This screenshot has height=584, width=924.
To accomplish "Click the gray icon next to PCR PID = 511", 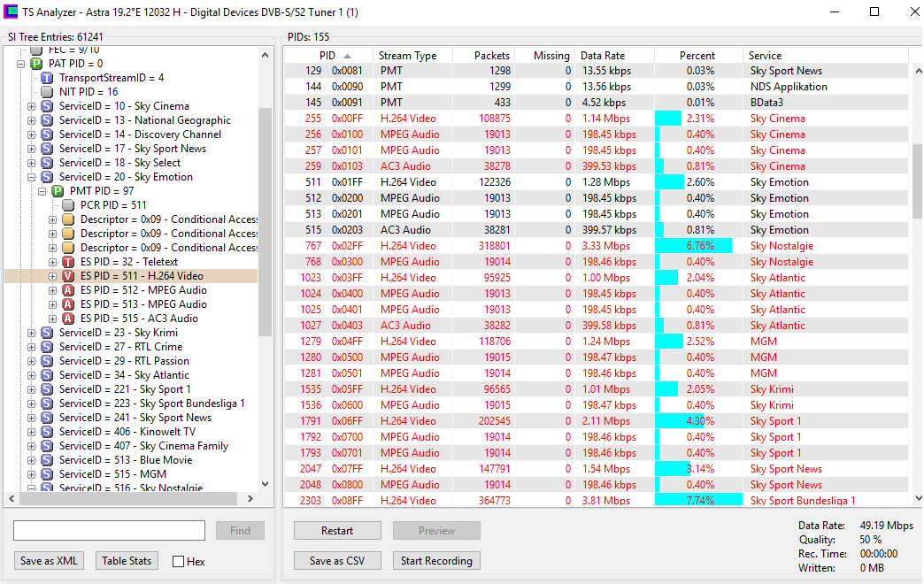I will pyautogui.click(x=68, y=205).
